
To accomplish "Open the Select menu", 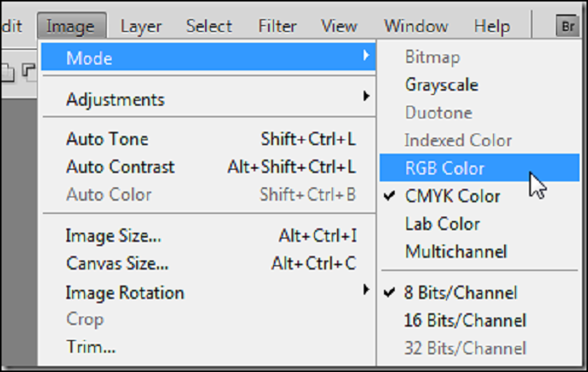I will click(210, 27).
